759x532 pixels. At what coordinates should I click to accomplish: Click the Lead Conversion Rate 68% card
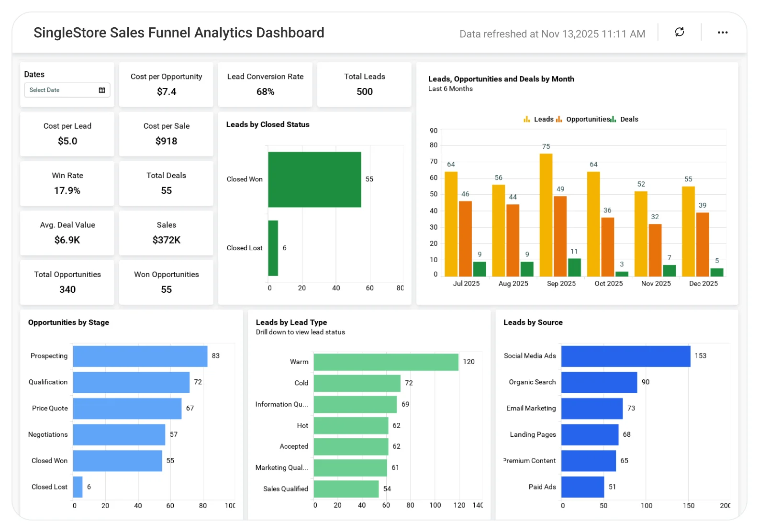tap(265, 84)
